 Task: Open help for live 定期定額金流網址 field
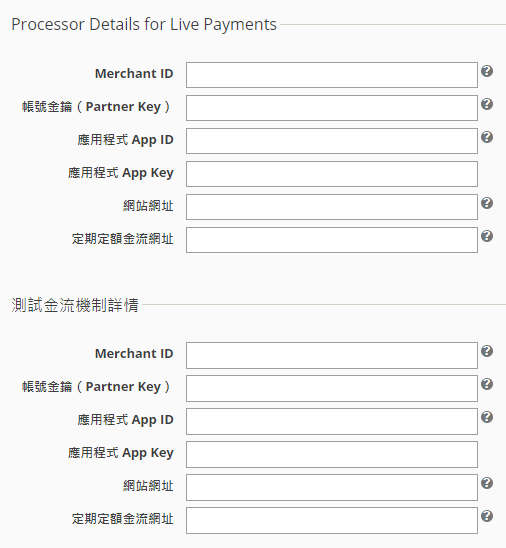coord(487,236)
